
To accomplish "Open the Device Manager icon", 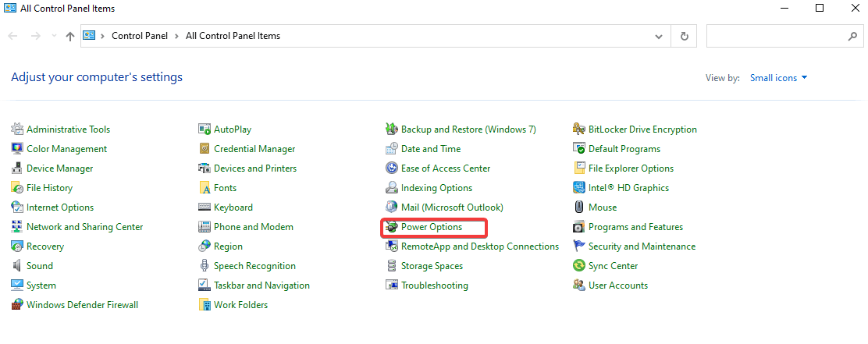I will [x=17, y=168].
